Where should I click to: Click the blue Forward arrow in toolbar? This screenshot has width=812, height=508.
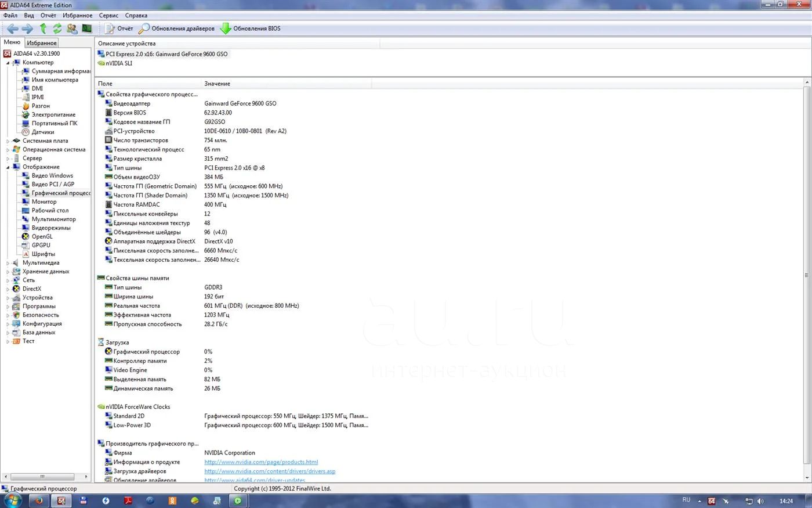pos(27,28)
